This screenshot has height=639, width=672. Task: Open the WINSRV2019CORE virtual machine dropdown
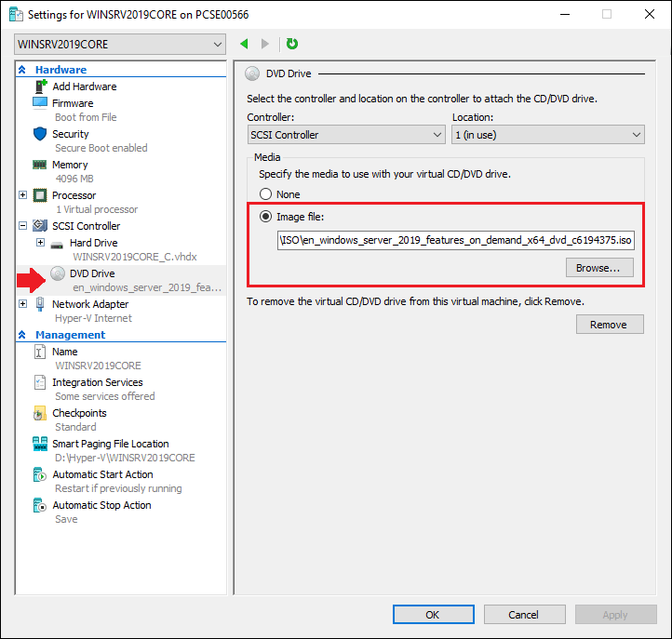(x=120, y=44)
